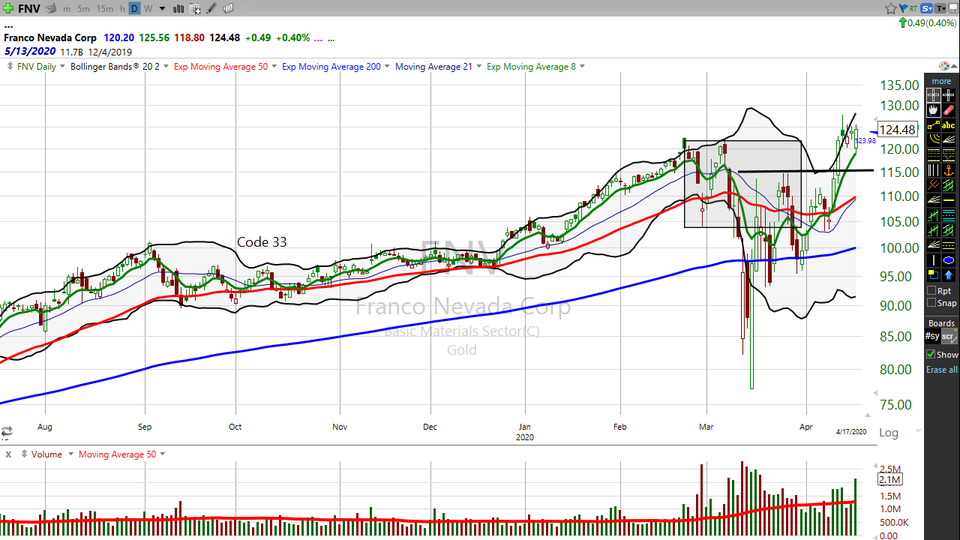Viewport: 960px width, 540px height.
Task: Click the magenta ellipsis after 0.40%
Action: point(318,38)
